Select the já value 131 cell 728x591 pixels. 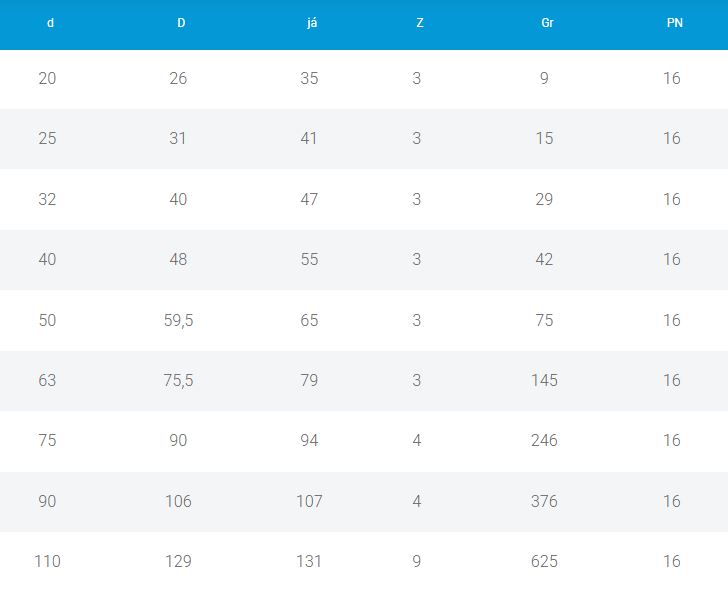[x=309, y=561]
